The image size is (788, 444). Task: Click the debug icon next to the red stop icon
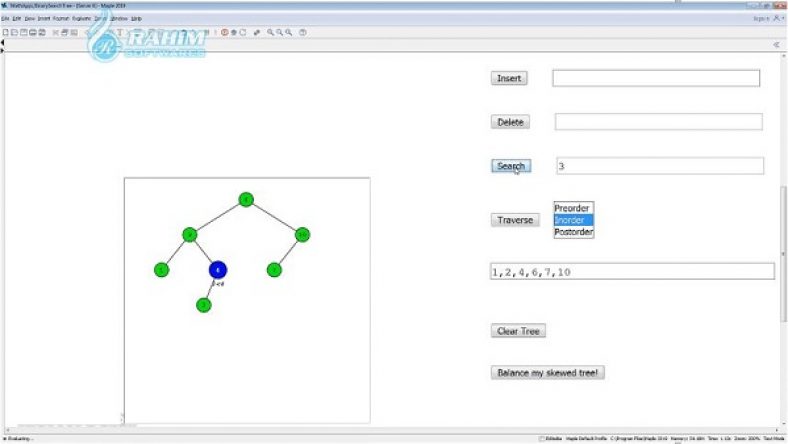coord(234,32)
